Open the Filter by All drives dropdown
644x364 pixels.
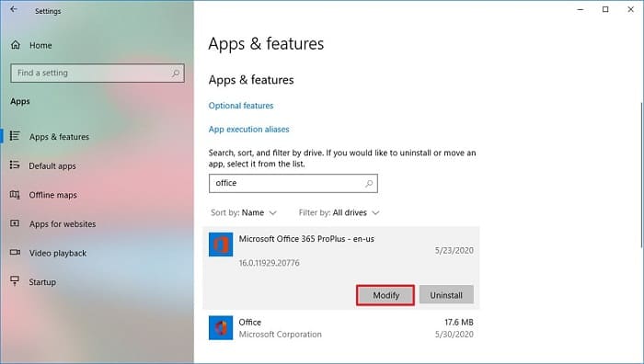[339, 212]
